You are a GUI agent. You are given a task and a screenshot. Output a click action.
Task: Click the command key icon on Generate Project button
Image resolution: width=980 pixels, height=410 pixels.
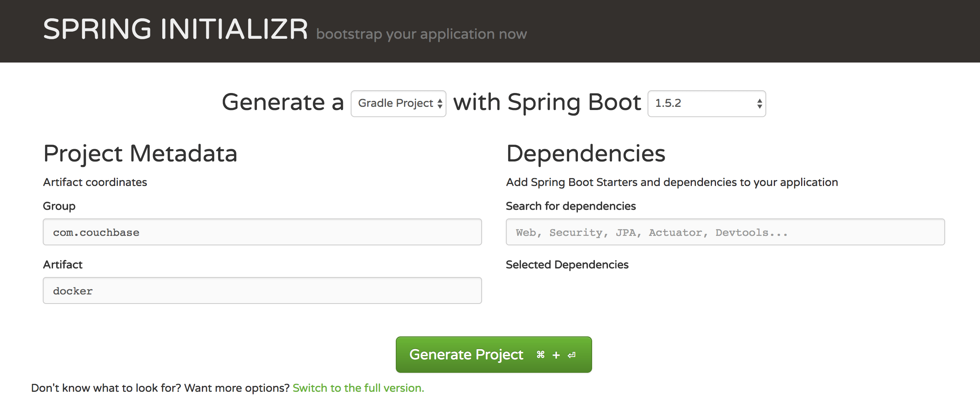[540, 355]
